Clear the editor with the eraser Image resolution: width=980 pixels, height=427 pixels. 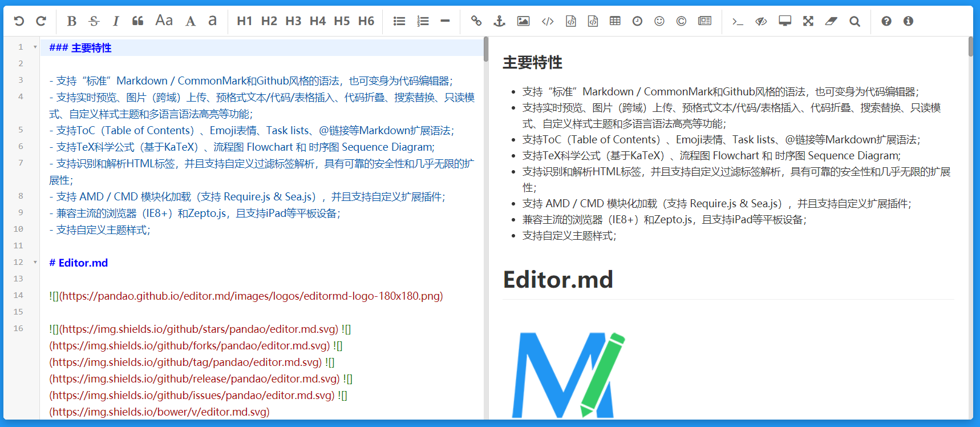click(x=831, y=21)
